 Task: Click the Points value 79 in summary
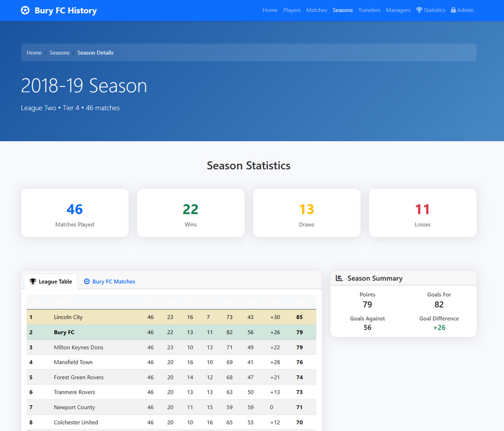367,305
